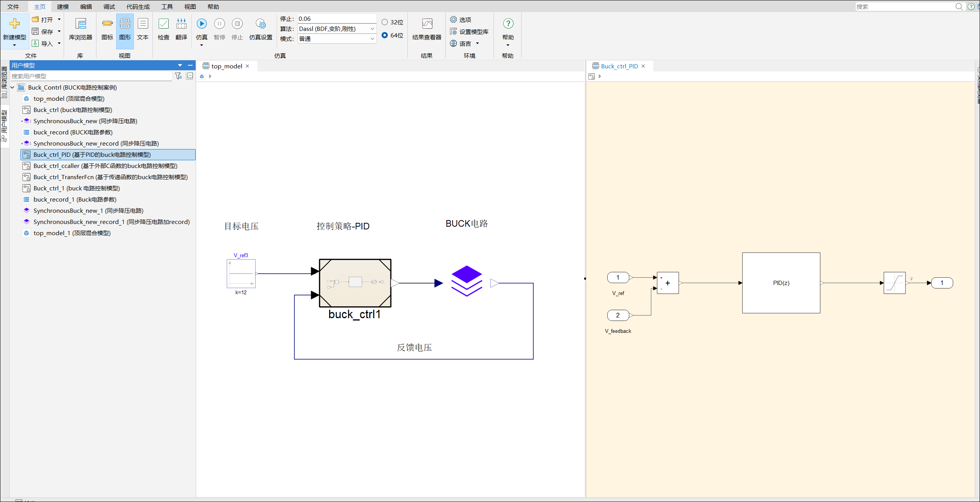Click 设置模型库 button

(x=469, y=32)
